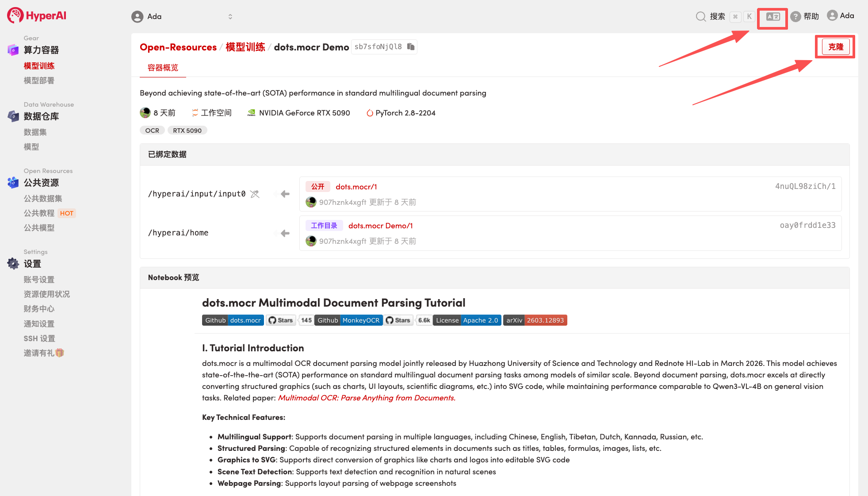Click the 设置 settings gear icon
This screenshot has height=496, width=868.
click(13, 263)
